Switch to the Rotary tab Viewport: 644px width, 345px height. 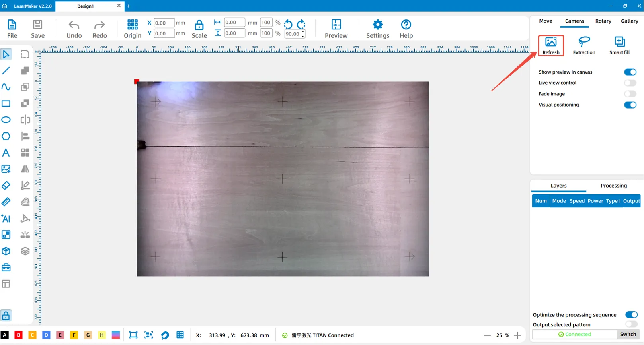pos(603,21)
